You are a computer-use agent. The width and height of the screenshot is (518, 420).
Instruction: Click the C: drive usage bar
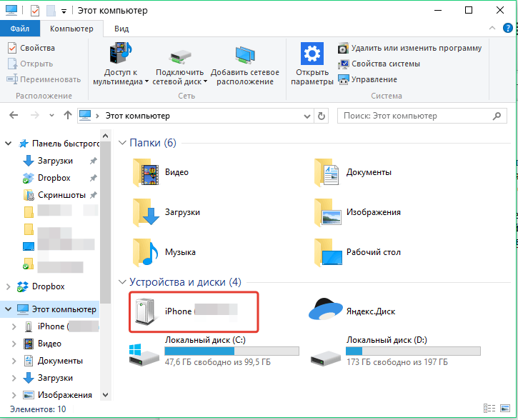[232, 351]
